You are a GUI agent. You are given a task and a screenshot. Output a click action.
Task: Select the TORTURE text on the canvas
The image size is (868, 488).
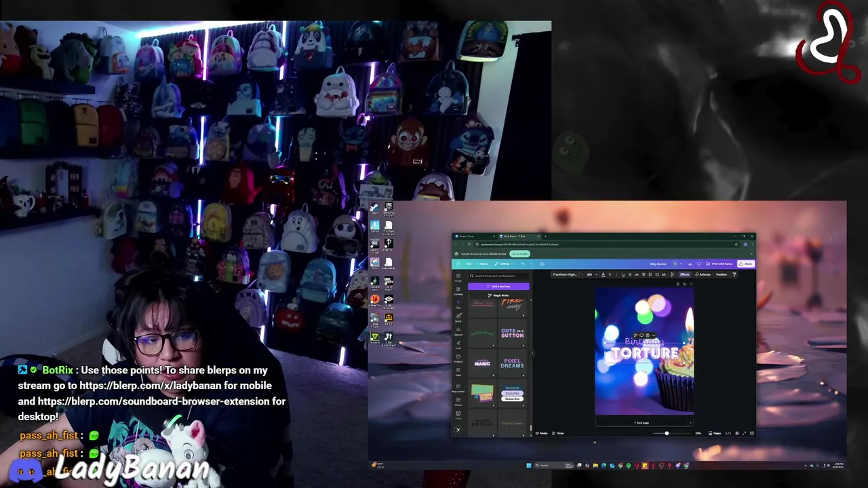pos(644,353)
